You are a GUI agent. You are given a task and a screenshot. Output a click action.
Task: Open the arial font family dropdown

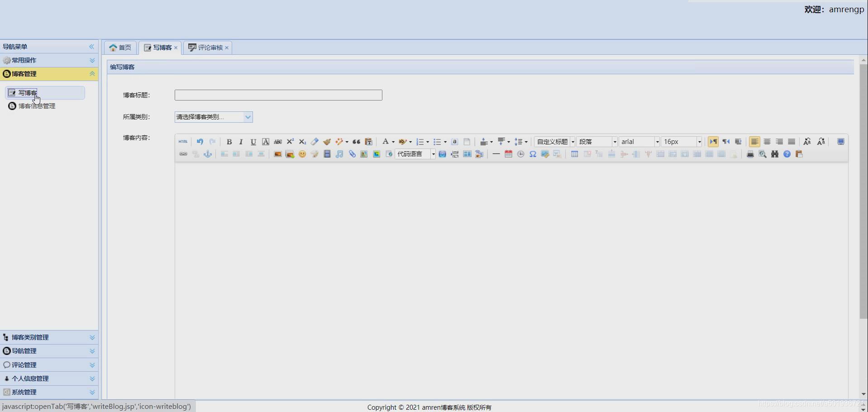639,142
